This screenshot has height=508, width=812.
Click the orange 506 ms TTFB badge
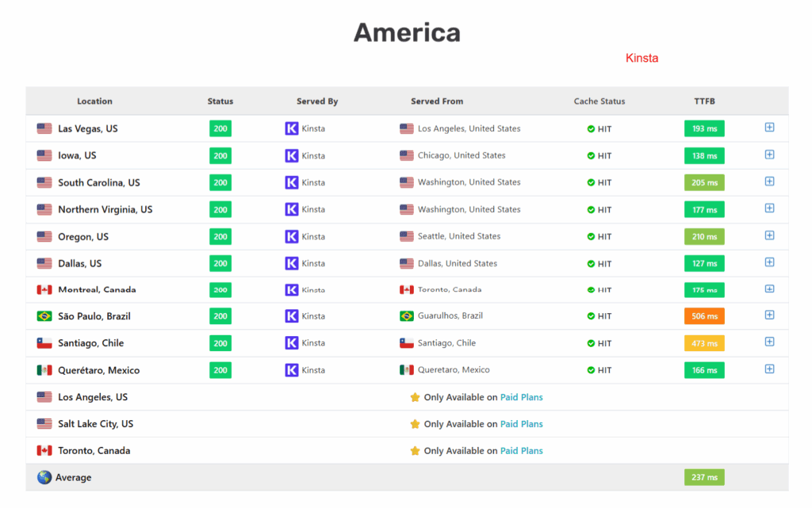click(704, 315)
